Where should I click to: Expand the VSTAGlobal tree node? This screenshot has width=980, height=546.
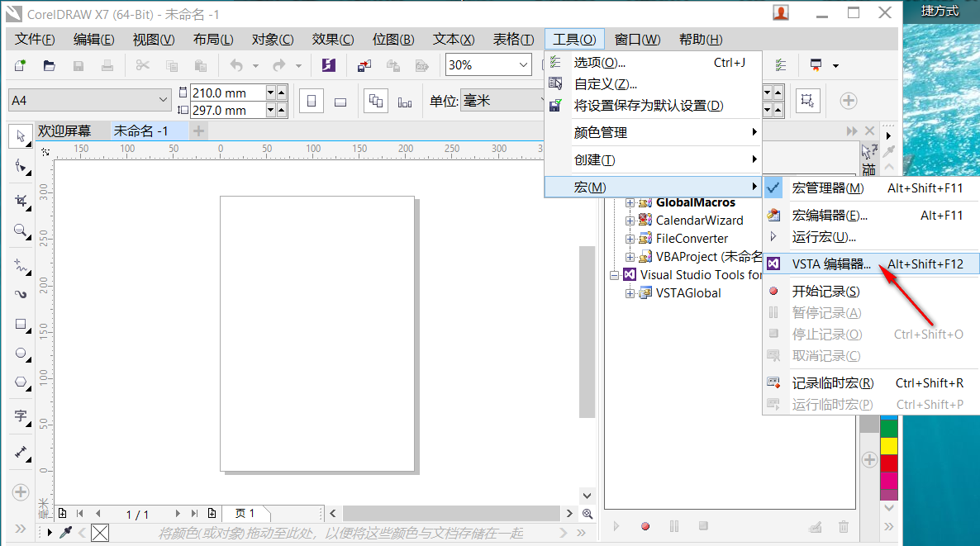pos(630,293)
